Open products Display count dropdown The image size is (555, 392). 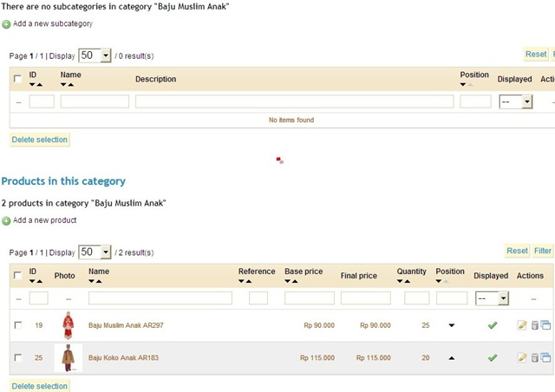click(95, 252)
